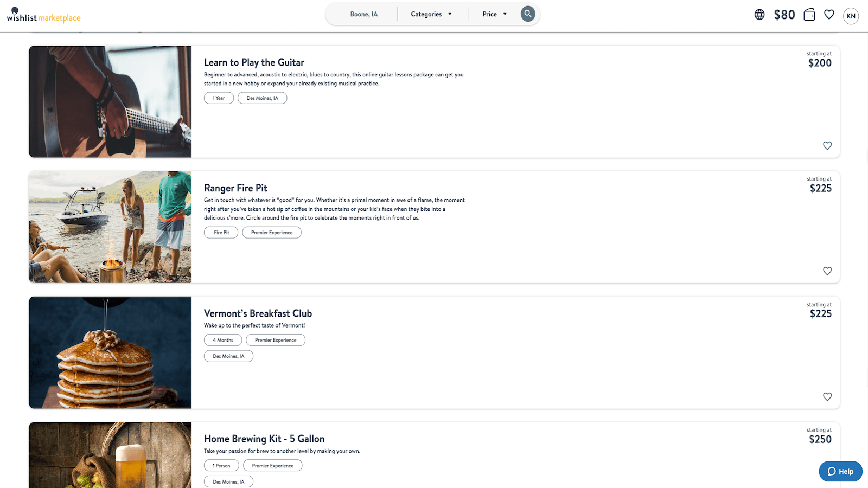Expand the Categories dropdown
This screenshot has width=868, height=488.
(431, 14)
